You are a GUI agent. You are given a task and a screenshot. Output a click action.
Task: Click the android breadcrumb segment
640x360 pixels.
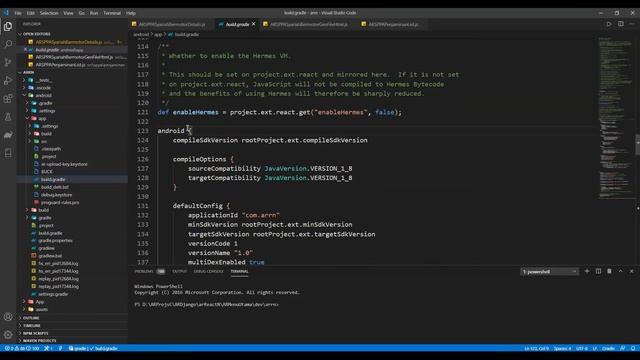click(141, 35)
